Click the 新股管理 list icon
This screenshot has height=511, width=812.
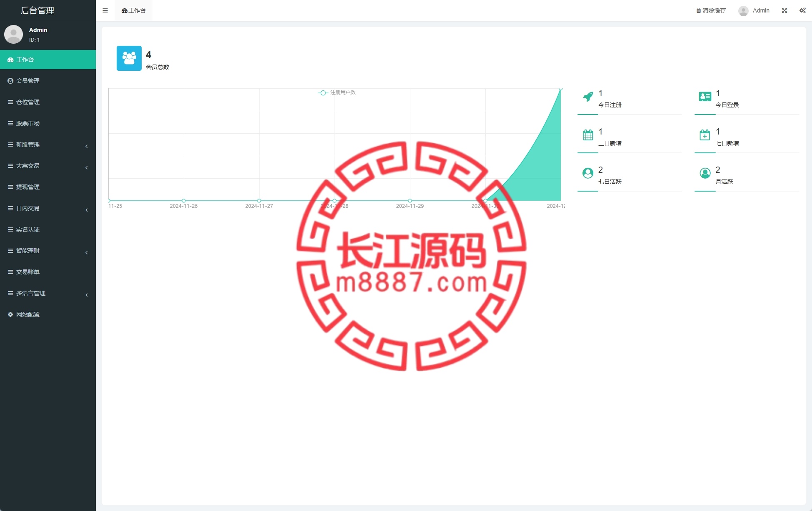tap(10, 145)
